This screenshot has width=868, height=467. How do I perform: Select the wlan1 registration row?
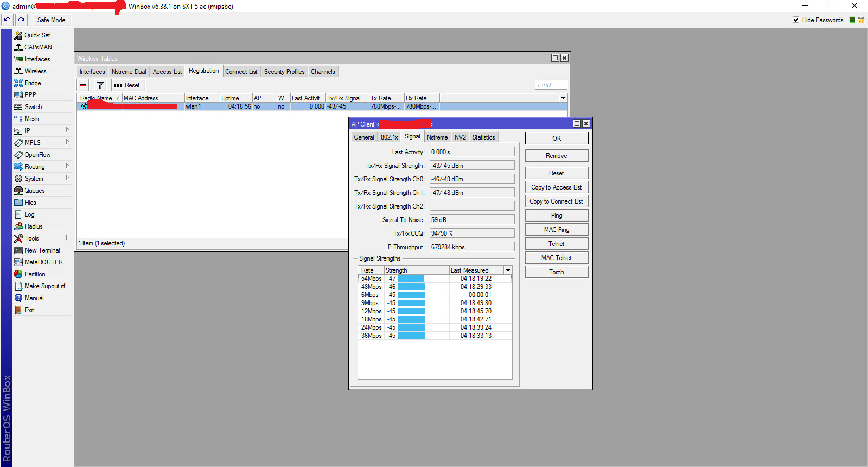(322, 106)
